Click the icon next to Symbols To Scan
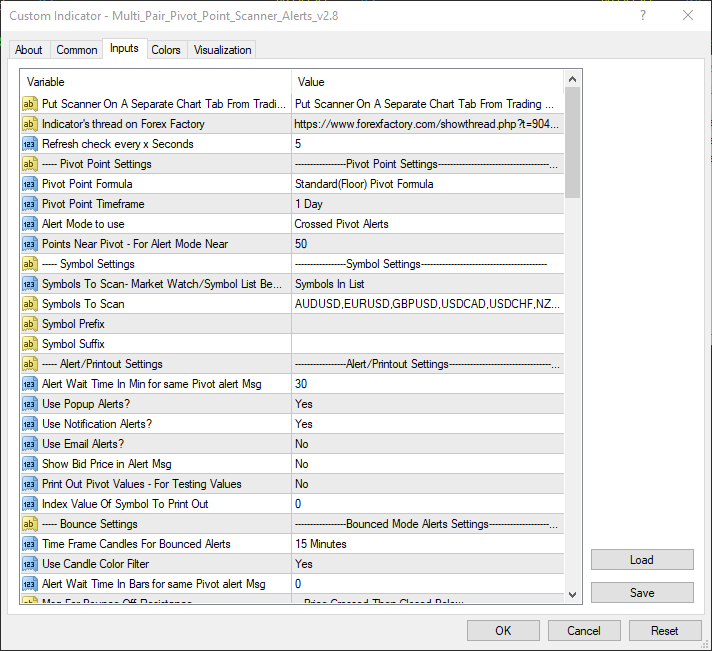The image size is (712, 651). coord(29,304)
